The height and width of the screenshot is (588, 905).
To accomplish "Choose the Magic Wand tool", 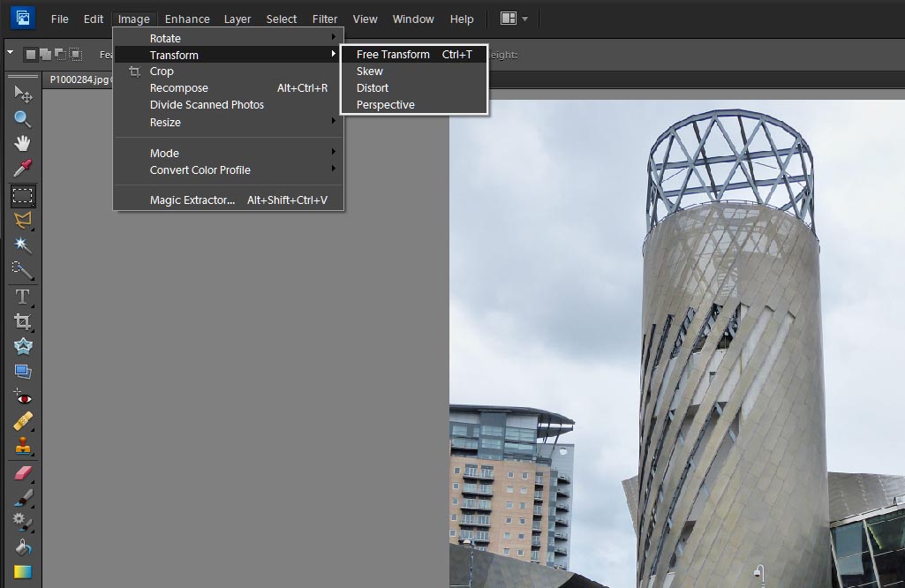I will tap(23, 245).
